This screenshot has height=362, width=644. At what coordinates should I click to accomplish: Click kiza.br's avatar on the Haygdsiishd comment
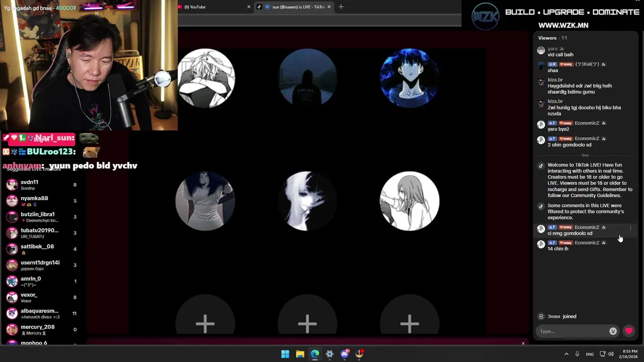tap(541, 82)
